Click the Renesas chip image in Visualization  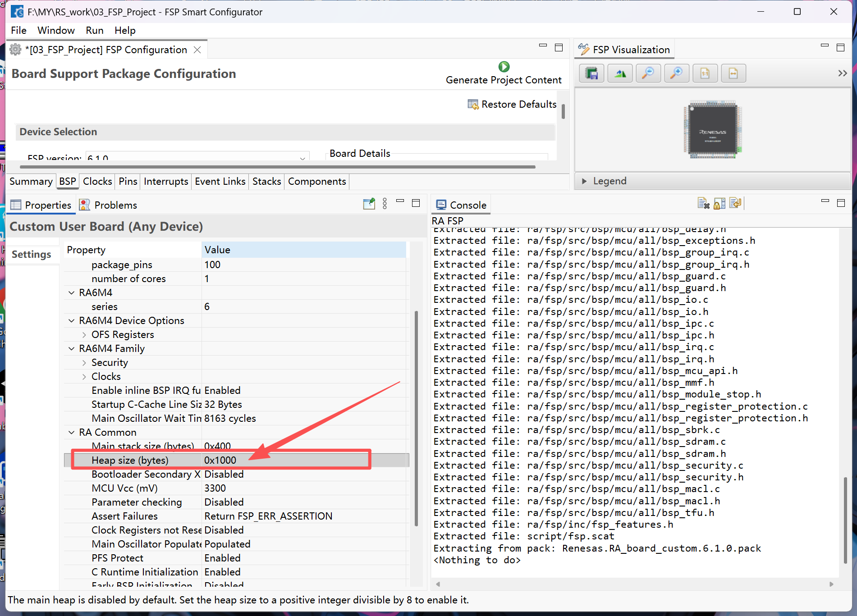[x=712, y=130]
